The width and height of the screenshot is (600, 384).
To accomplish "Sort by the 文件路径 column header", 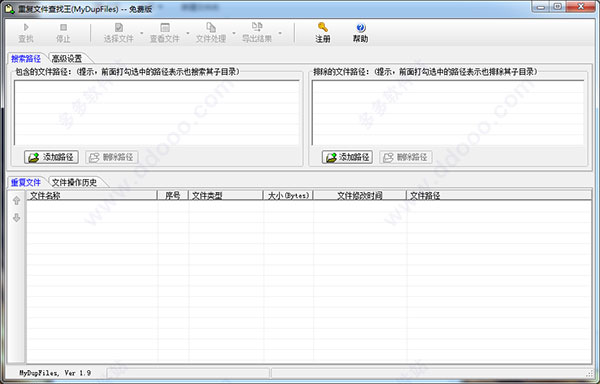I will click(499, 195).
